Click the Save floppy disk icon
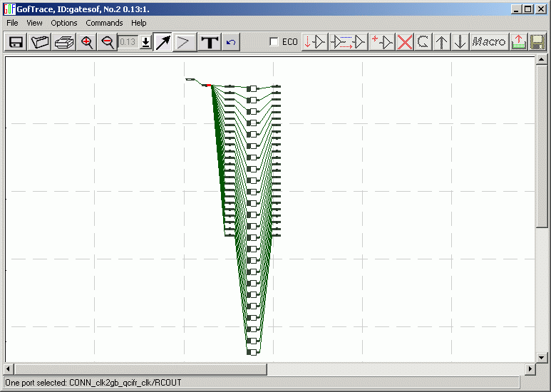The width and height of the screenshot is (551, 392). pos(16,42)
